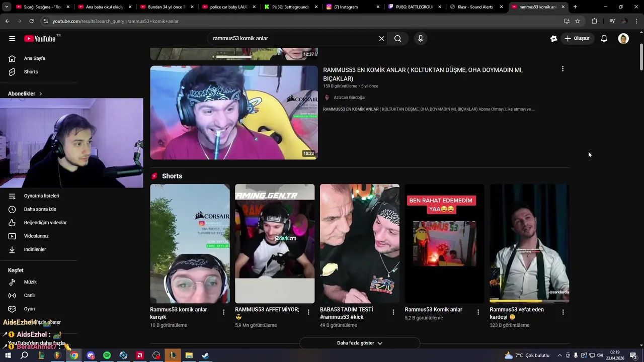The height and width of the screenshot is (362, 644).
Task: Open Azizcan Gürdoğar channel link
Action: pos(349,98)
